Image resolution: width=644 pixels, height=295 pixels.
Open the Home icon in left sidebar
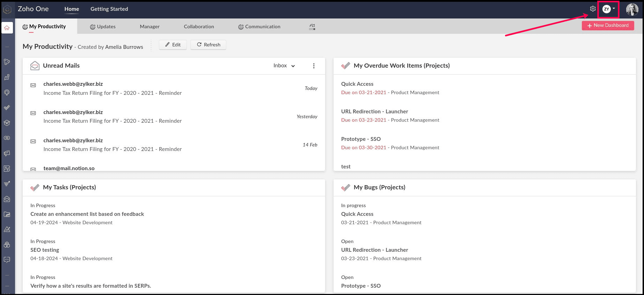7,28
